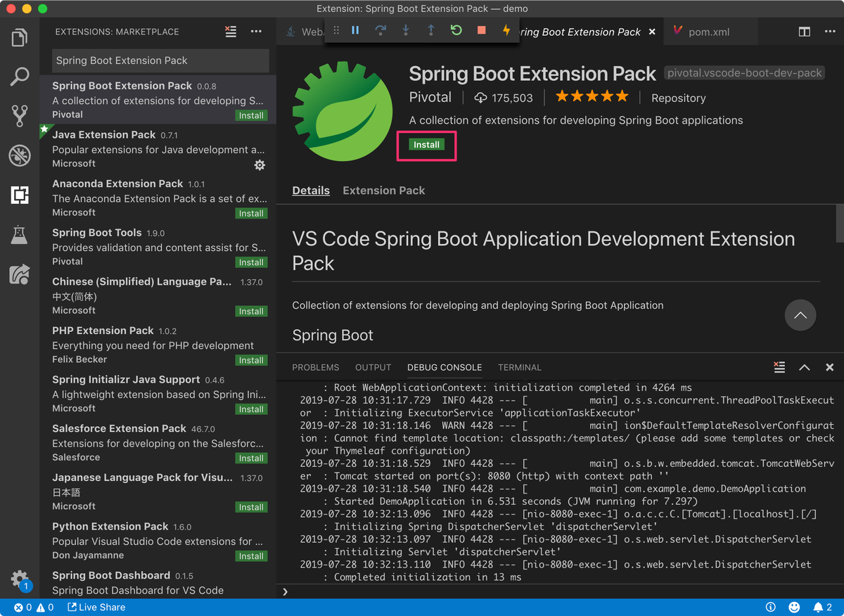Image resolution: width=844 pixels, height=616 pixels.
Task: Install Spring Initializr Java Support
Action: (x=251, y=409)
